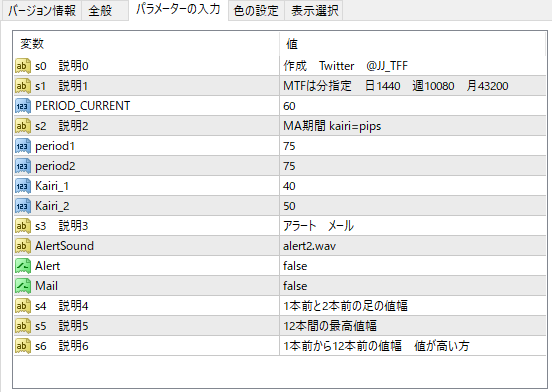Click the integer icon beside period1
The height and width of the screenshot is (392, 552).
[23, 146]
